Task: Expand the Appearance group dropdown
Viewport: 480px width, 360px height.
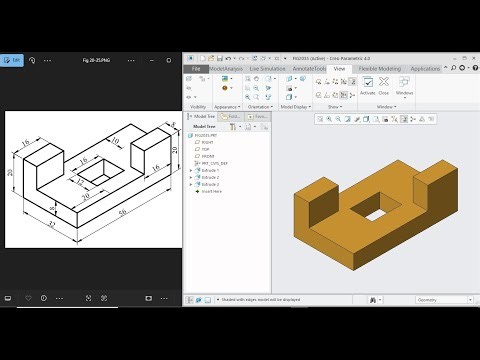Action: pyautogui.click(x=227, y=107)
